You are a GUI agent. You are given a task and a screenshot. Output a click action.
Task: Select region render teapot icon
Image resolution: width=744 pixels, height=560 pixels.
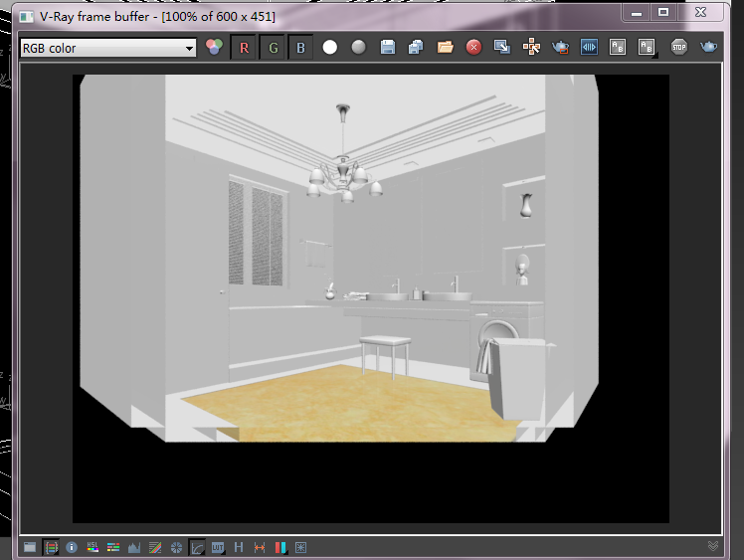(560, 47)
